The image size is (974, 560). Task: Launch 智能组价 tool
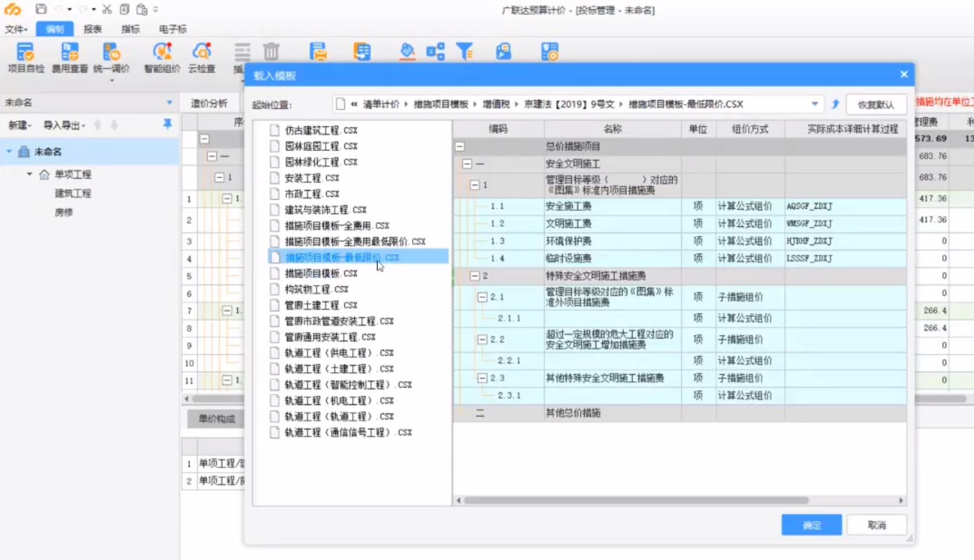tap(162, 58)
